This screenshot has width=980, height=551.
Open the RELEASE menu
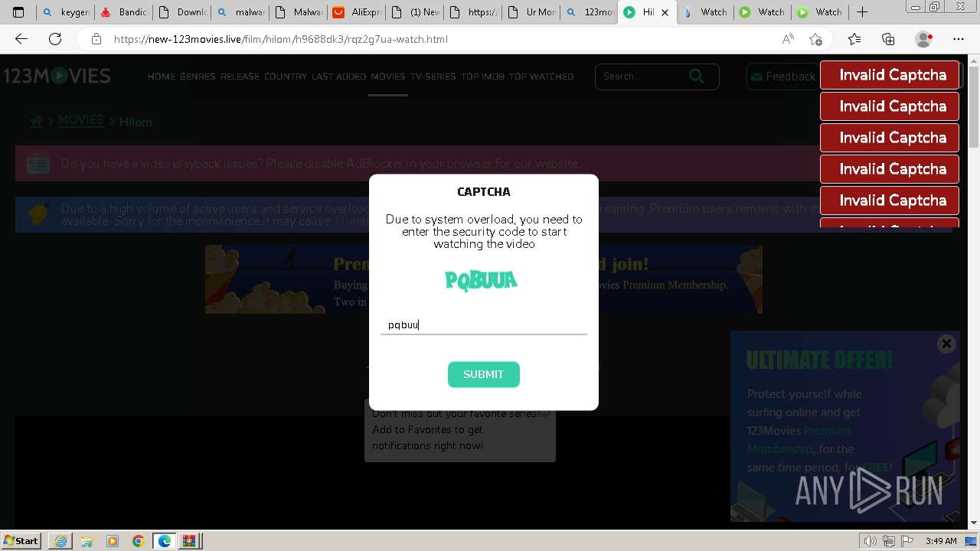pos(240,77)
